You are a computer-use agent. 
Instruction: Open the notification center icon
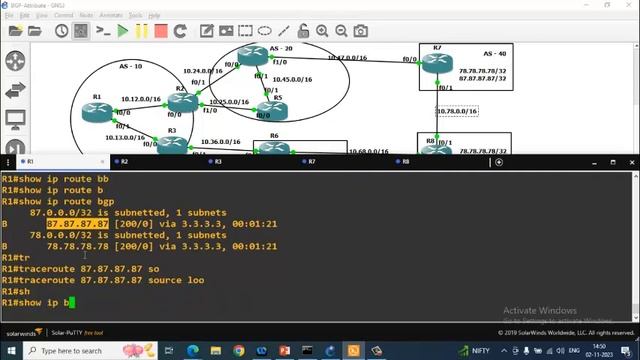tap(626, 351)
